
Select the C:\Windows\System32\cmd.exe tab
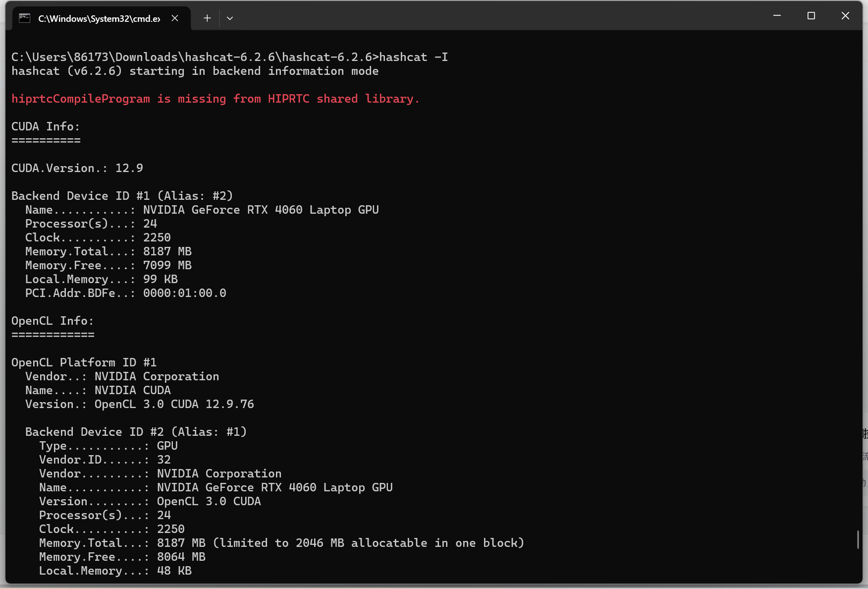[x=98, y=18]
